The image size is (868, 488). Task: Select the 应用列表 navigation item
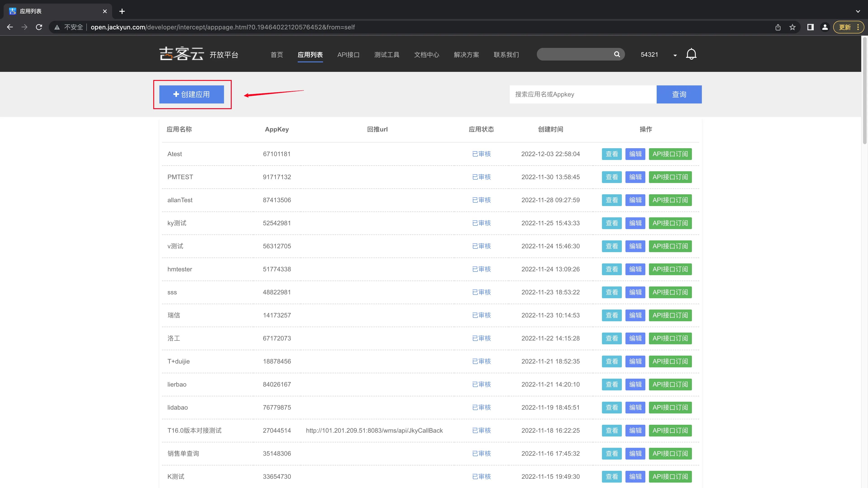point(310,54)
